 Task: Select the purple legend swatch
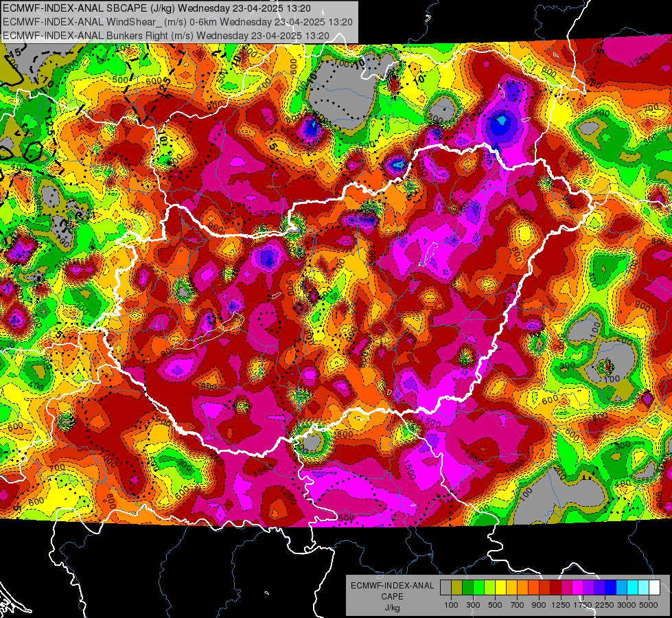(x=588, y=587)
